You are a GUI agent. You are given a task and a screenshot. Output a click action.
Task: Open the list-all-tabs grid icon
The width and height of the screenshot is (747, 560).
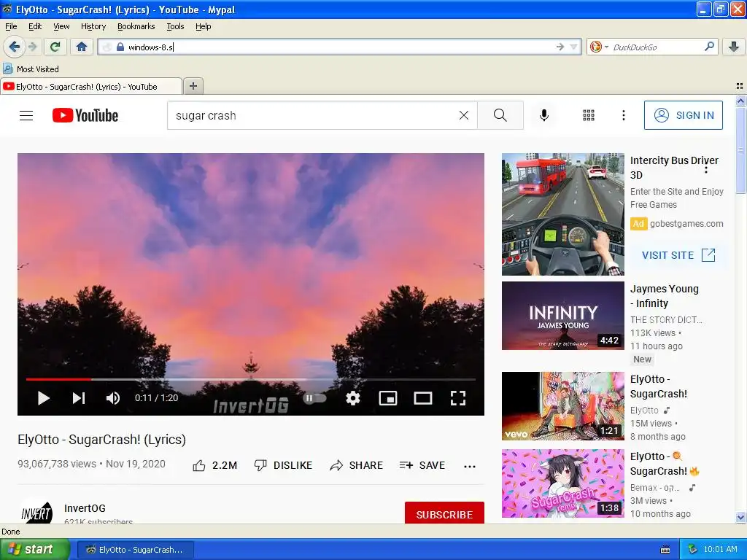pyautogui.click(x=740, y=86)
